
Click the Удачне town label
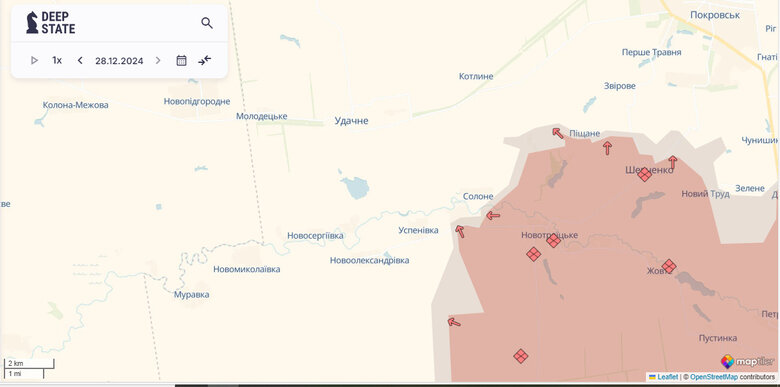351,121
